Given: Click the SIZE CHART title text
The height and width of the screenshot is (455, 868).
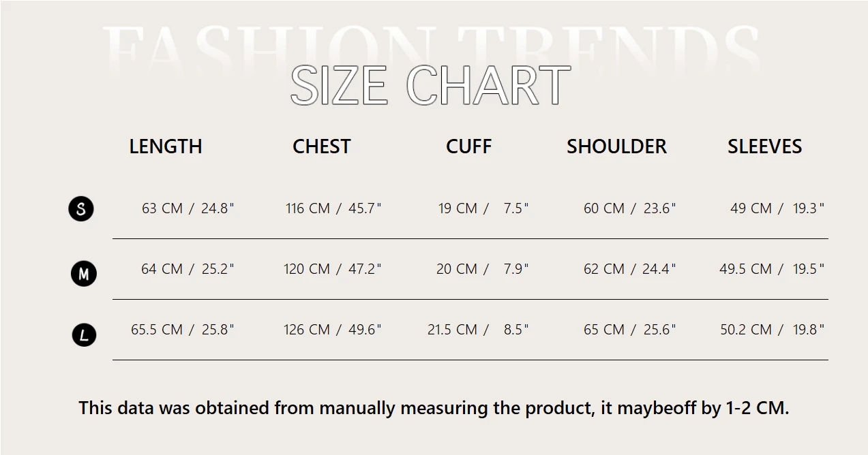Looking at the screenshot, I should tap(430, 86).
